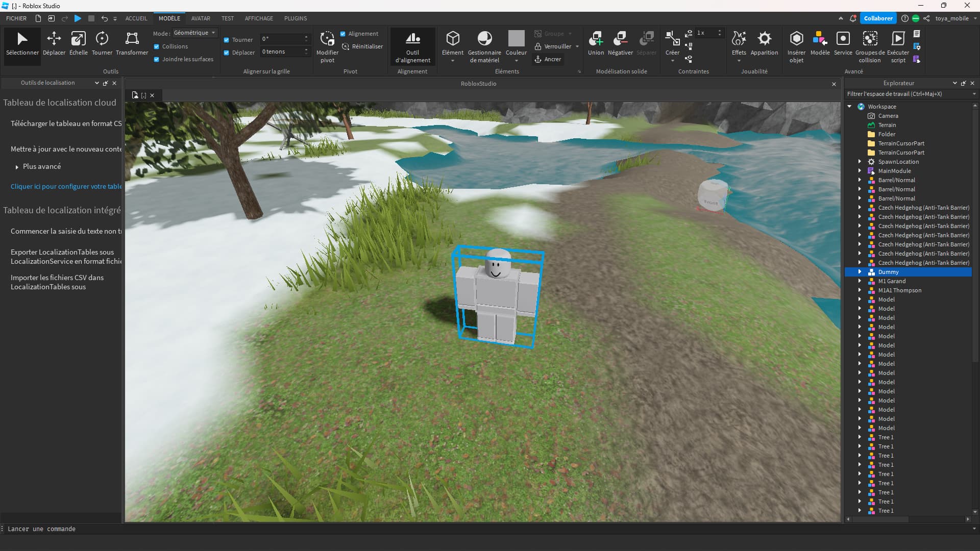This screenshot has width=980, height=551.
Task: Click the Explorateur filter workspace field
Action: point(908,94)
